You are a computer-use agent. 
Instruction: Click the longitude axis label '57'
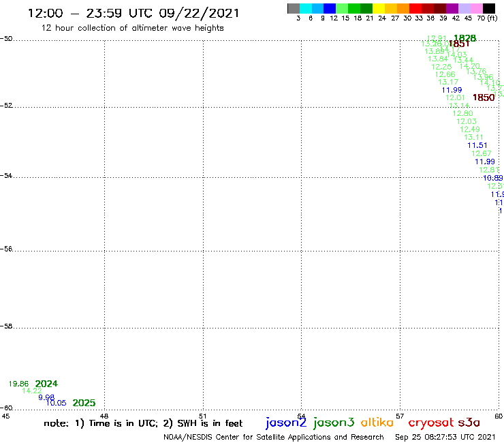(400, 416)
